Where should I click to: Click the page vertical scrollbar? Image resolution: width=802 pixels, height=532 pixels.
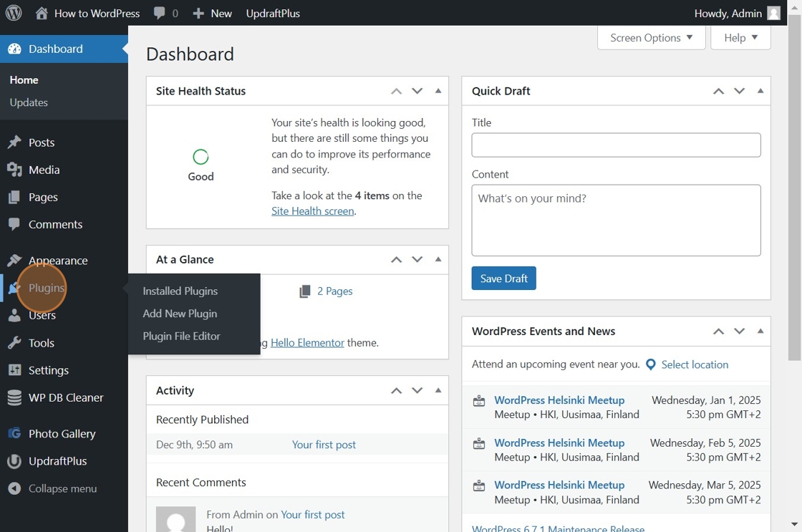tap(794, 188)
